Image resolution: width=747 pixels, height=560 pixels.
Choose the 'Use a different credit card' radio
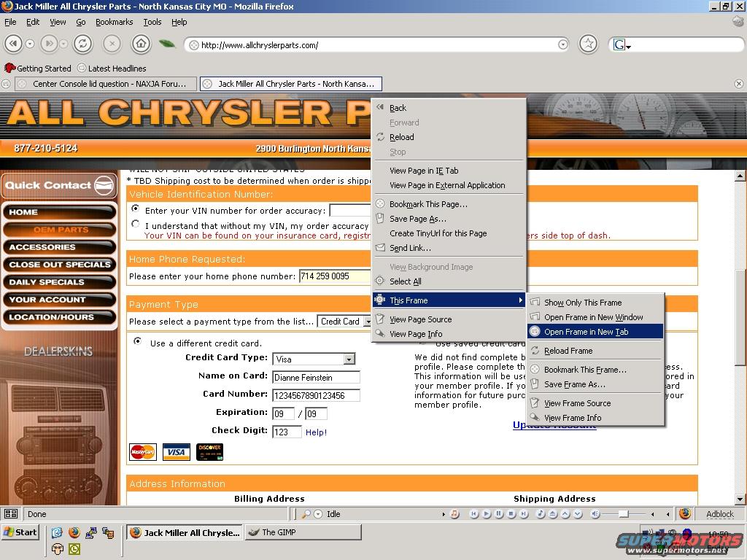[x=138, y=341]
